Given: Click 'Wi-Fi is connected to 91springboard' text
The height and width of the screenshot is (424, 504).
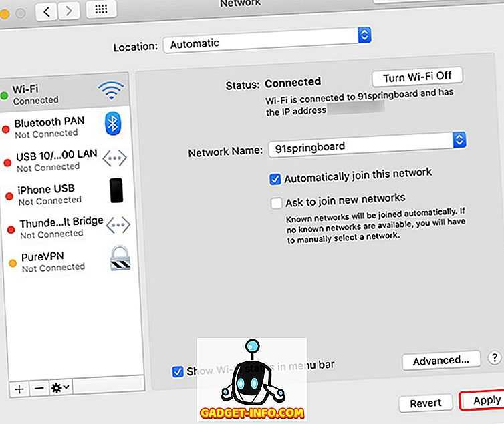Looking at the screenshot, I should [342, 97].
